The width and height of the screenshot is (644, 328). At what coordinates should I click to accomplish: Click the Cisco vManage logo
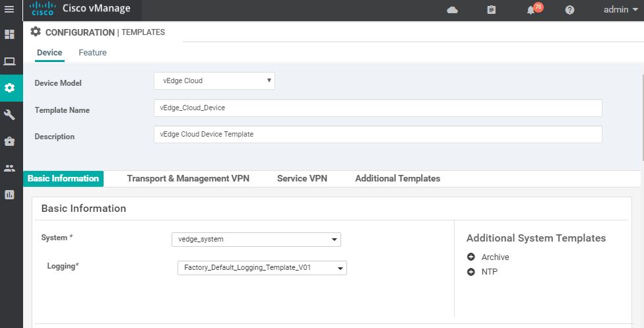point(43,9)
